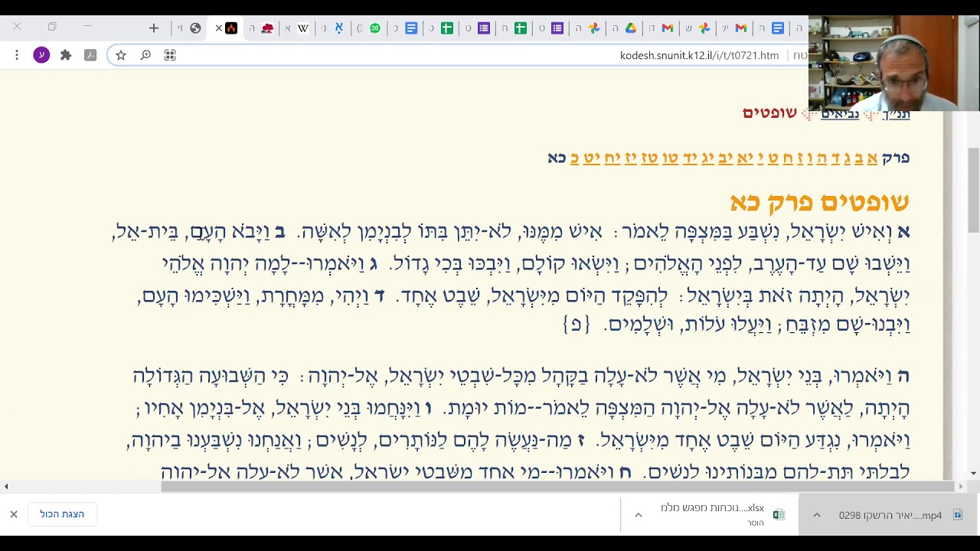The width and height of the screenshot is (980, 551).
Task: Click the address bar URL kodesh.snunit.k12.il
Action: click(x=699, y=55)
